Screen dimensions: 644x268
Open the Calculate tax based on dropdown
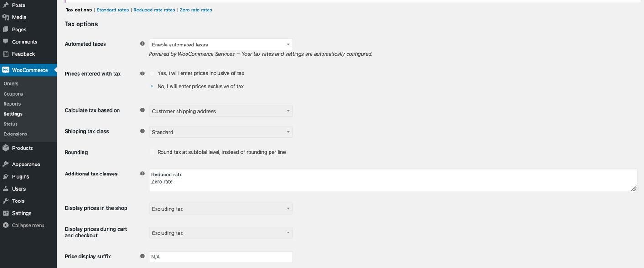pos(220,111)
